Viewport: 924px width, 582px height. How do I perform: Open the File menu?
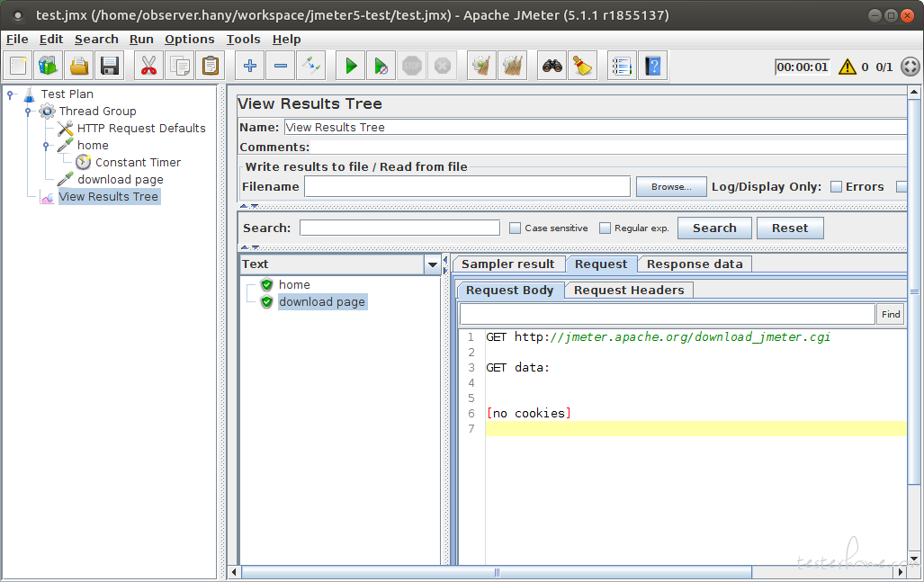click(x=17, y=40)
